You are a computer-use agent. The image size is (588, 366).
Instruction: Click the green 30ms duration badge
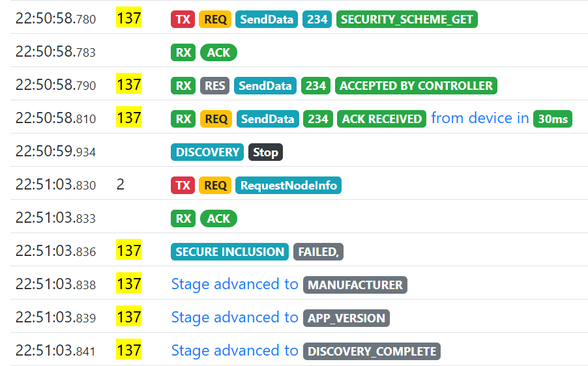552,119
